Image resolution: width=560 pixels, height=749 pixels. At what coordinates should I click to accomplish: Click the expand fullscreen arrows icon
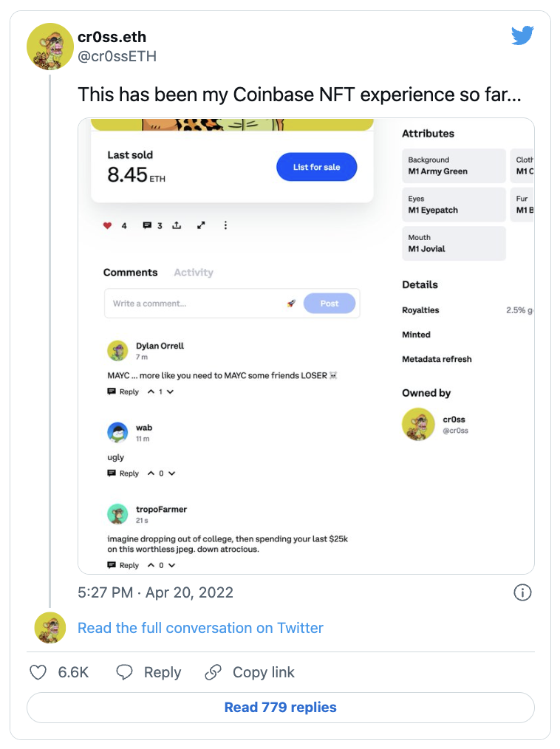tap(201, 225)
